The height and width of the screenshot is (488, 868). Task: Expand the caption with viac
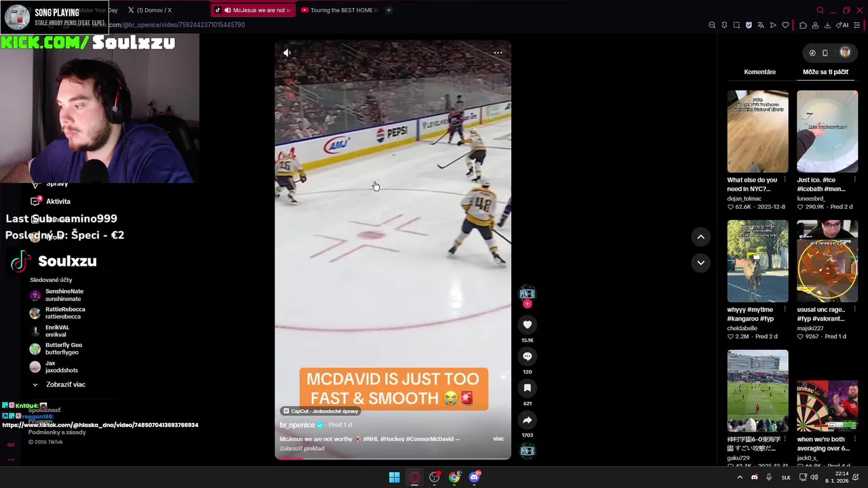coord(498,439)
